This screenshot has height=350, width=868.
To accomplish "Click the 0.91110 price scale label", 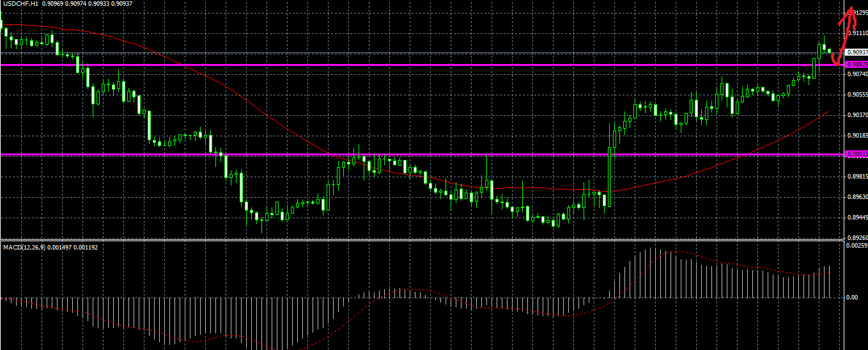I will (x=857, y=33).
